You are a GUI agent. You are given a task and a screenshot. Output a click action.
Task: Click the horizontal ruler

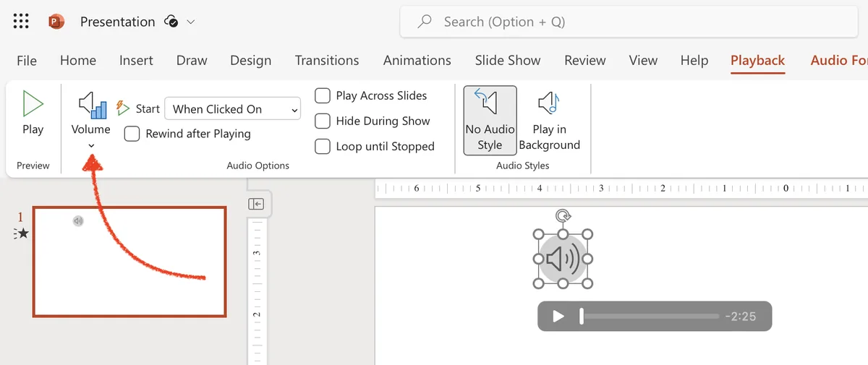coord(621,189)
